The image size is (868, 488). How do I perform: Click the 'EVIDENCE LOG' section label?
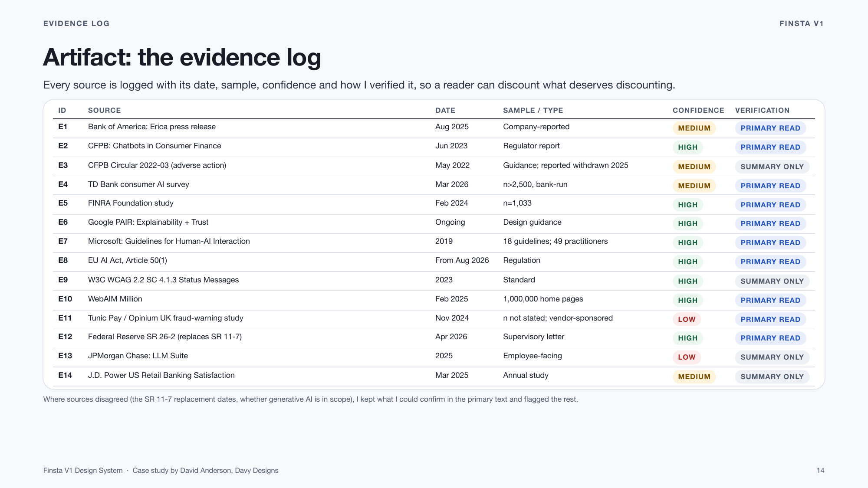click(76, 23)
